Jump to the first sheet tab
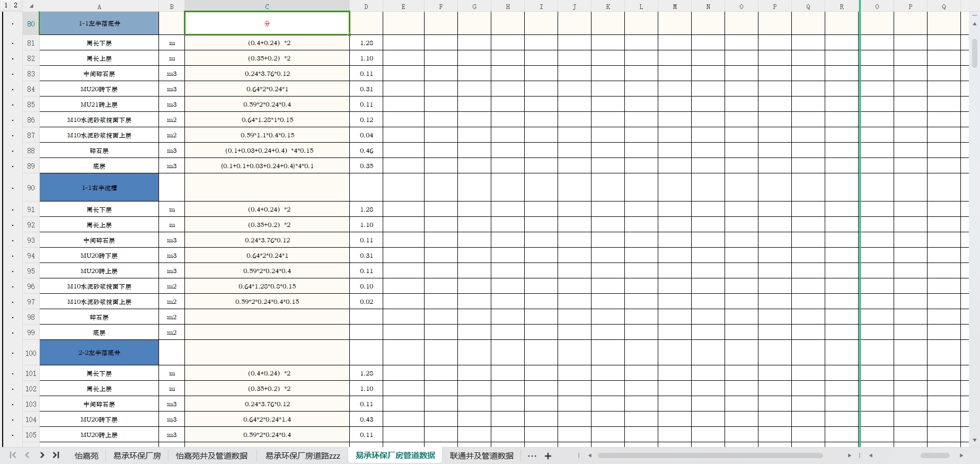The width and height of the screenshot is (980, 464). click(x=13, y=455)
